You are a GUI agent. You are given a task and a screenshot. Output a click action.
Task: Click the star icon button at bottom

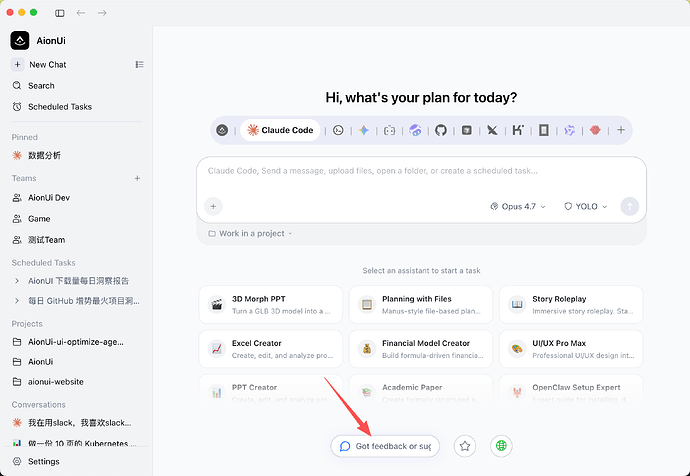pos(465,446)
